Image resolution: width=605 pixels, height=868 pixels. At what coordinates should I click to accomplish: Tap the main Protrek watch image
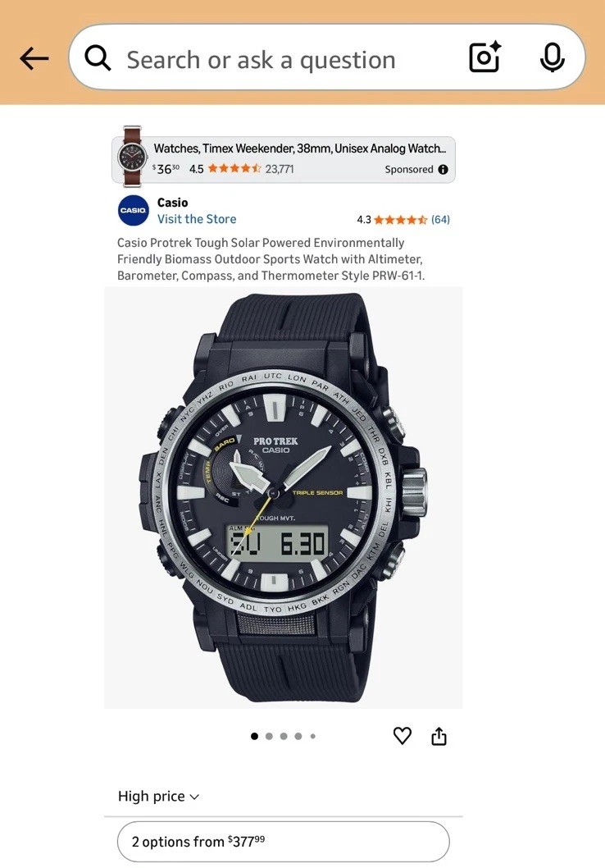pyautogui.click(x=283, y=497)
